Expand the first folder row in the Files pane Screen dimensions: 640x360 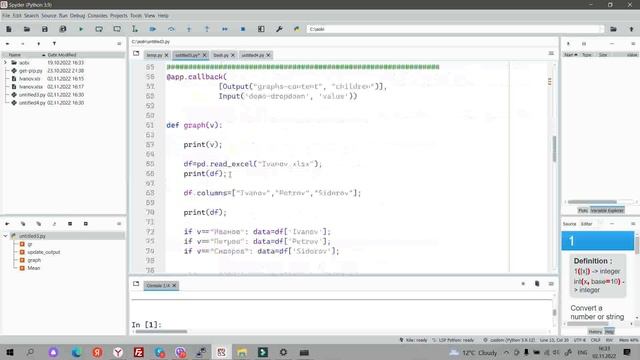[5, 62]
